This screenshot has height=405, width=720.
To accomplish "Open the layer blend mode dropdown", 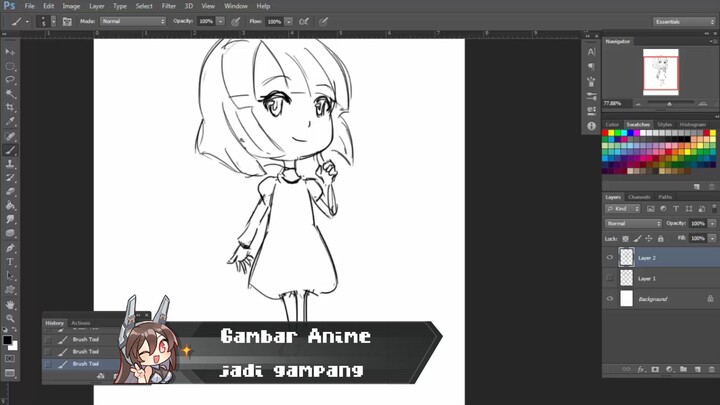I will [633, 224].
